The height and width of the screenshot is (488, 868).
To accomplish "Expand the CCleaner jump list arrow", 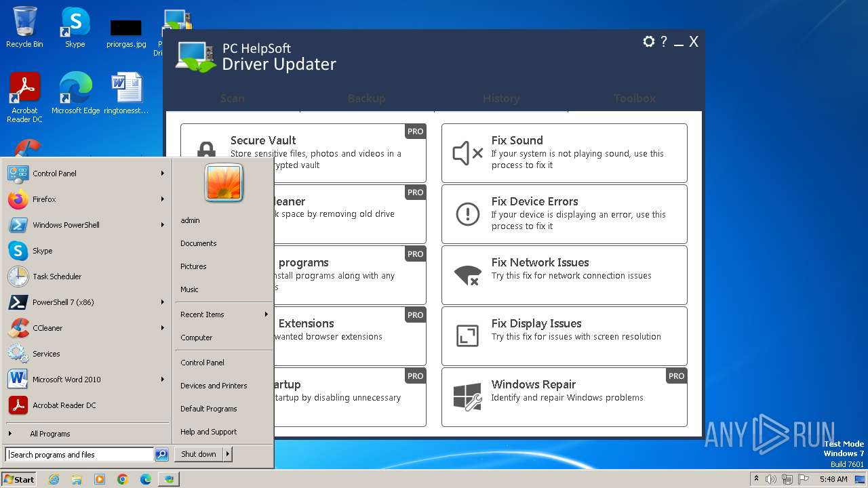I will 163,328.
